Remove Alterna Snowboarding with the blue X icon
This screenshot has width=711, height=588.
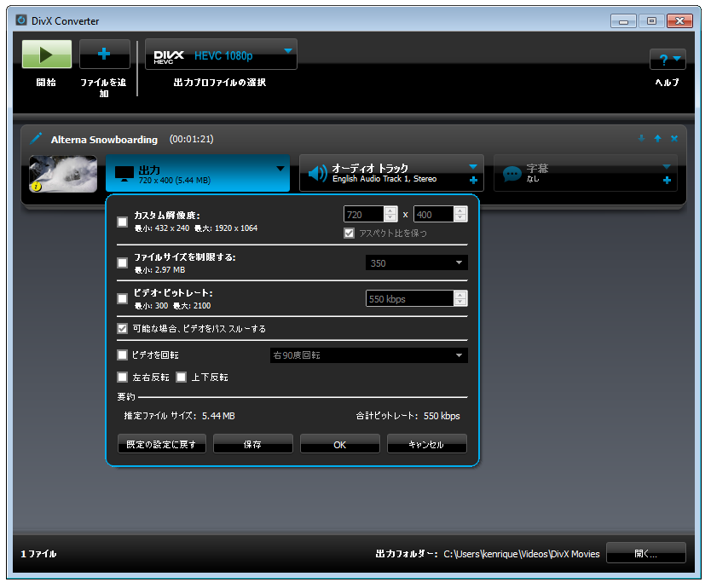pos(674,138)
